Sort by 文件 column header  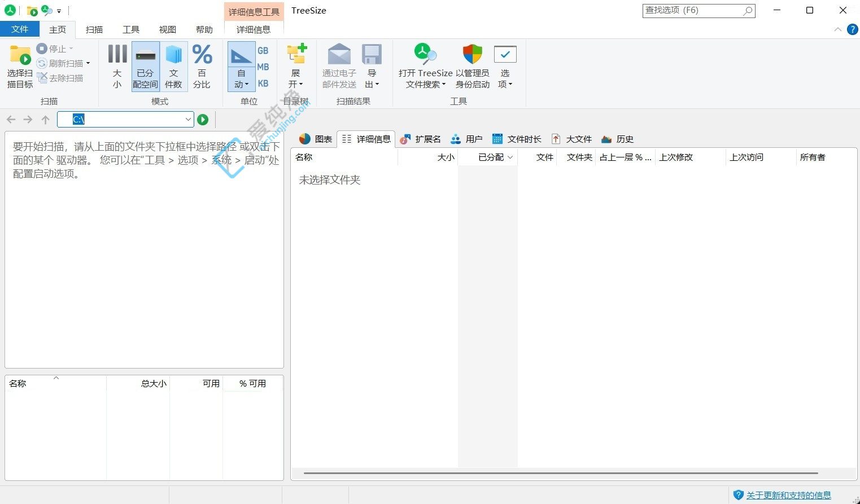click(537, 157)
